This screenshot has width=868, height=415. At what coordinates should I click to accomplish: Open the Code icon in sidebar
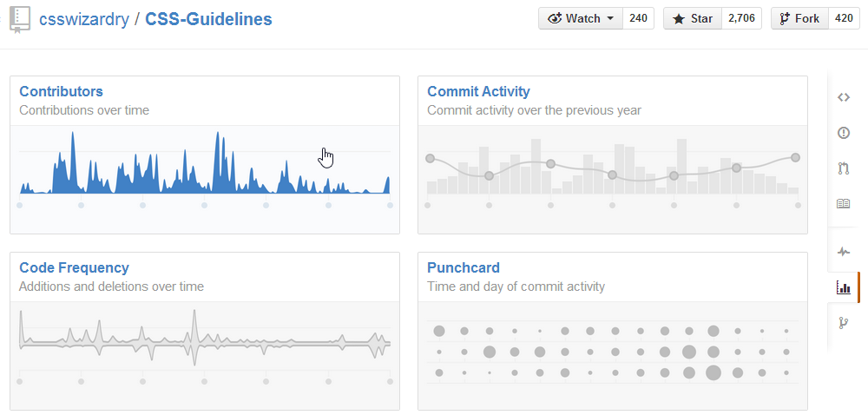click(x=843, y=97)
